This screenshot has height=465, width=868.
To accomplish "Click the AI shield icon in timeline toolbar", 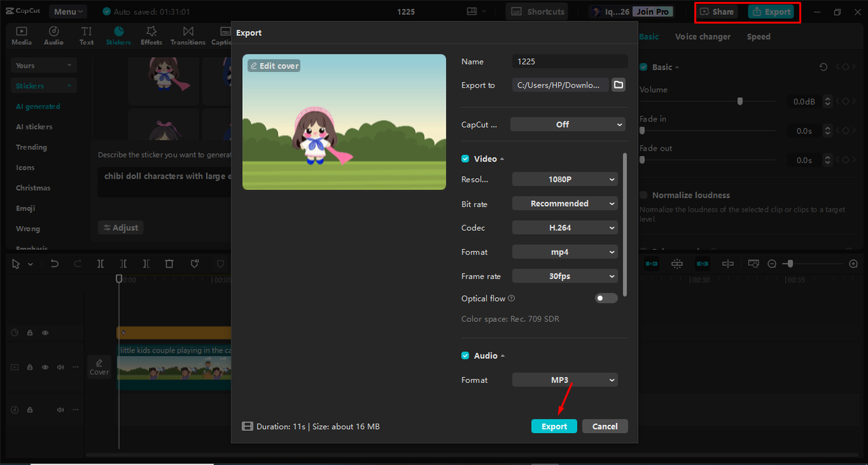I will click(x=194, y=264).
